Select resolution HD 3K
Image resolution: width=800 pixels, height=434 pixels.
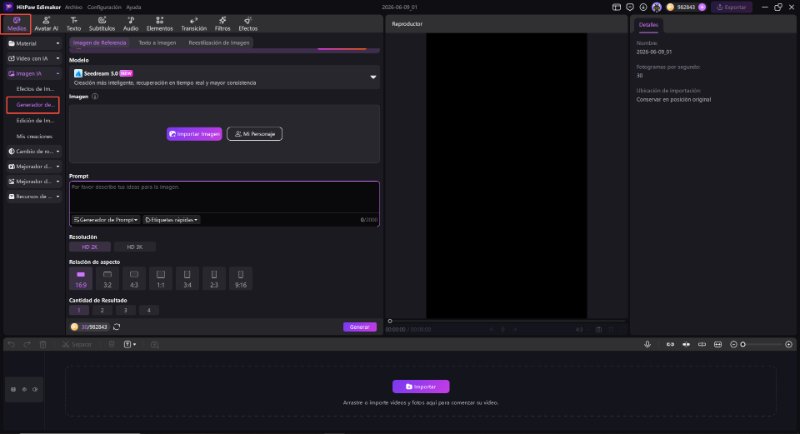pos(135,247)
